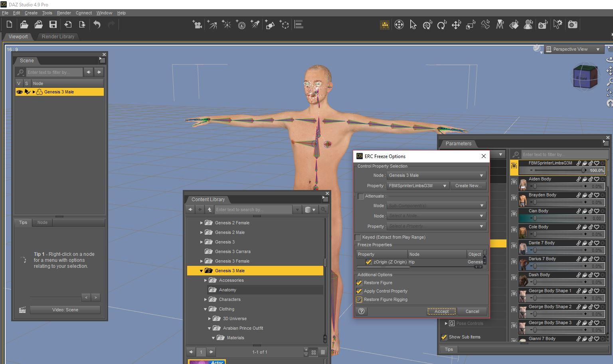Expand the Genesis 2 Female folder
The height and width of the screenshot is (364, 613).
pos(202,223)
